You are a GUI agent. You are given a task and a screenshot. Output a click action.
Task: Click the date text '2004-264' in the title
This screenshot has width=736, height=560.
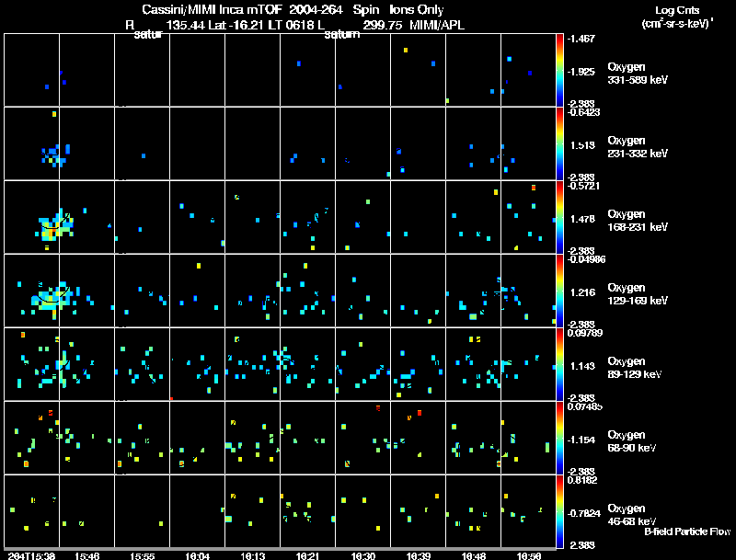pos(316,10)
